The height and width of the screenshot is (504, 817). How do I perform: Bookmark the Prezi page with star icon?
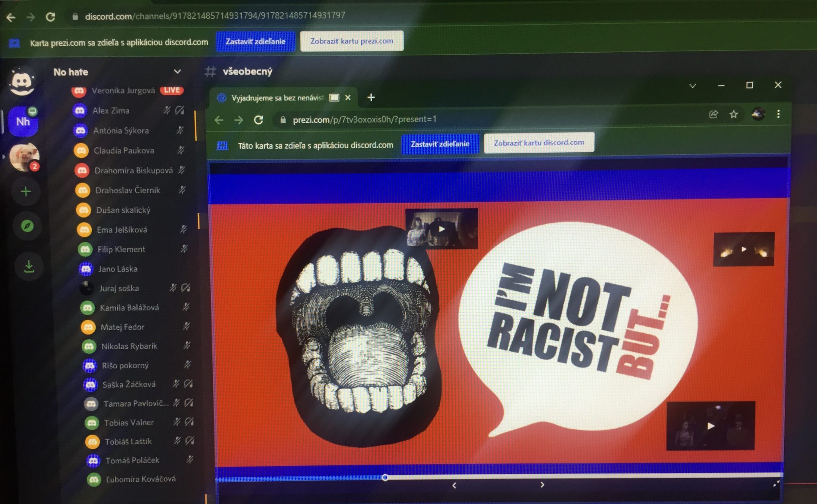coord(734,114)
